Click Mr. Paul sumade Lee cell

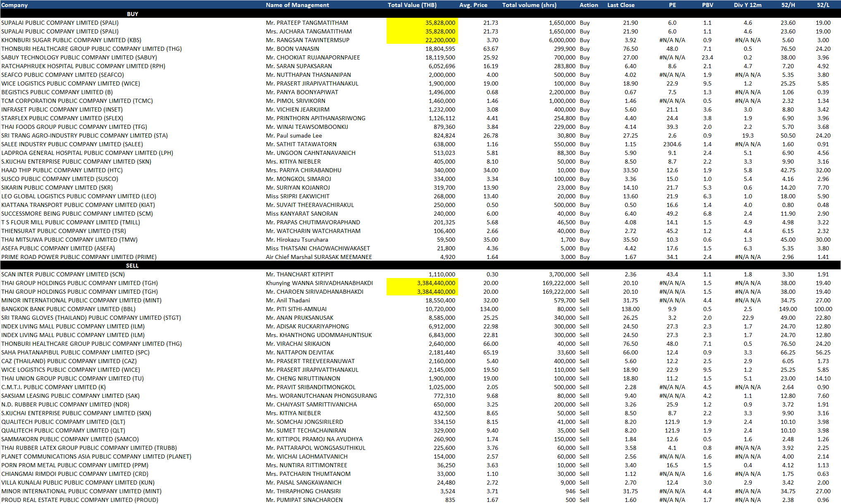[294, 136]
